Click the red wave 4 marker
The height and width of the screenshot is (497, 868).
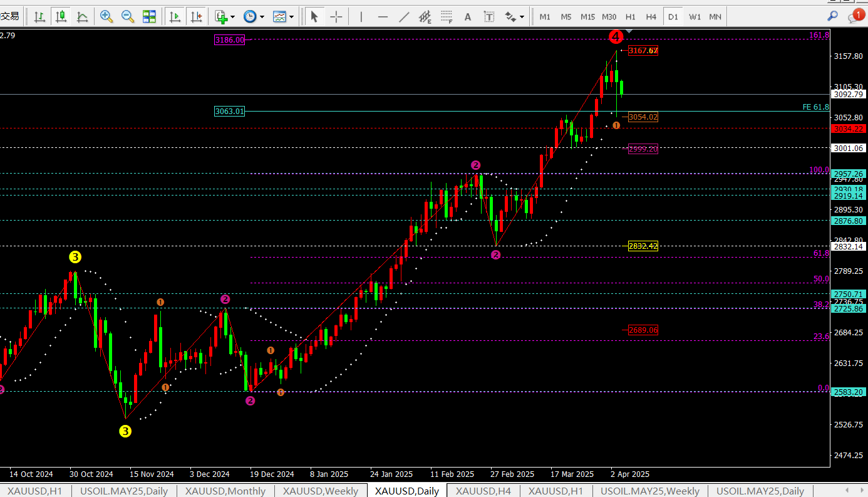click(616, 36)
